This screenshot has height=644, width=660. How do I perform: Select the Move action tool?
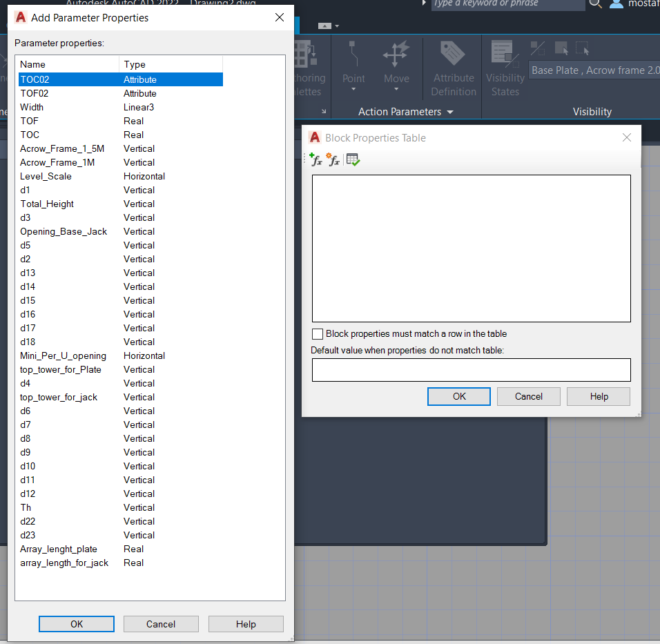[396, 62]
